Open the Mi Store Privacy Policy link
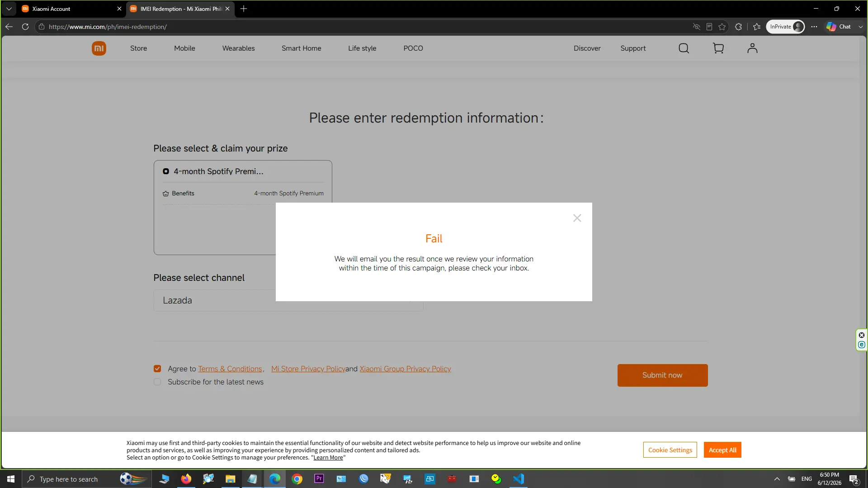Screen dimensions: 868x488 pos(308,369)
